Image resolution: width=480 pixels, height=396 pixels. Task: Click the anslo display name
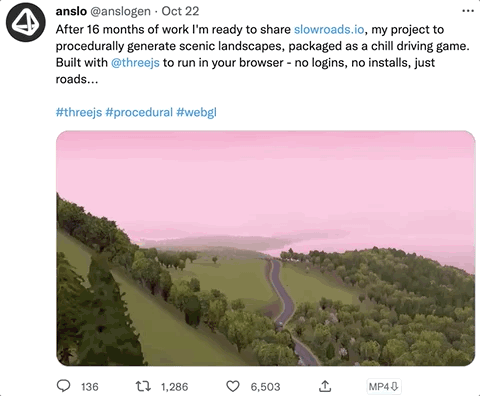[71, 11]
